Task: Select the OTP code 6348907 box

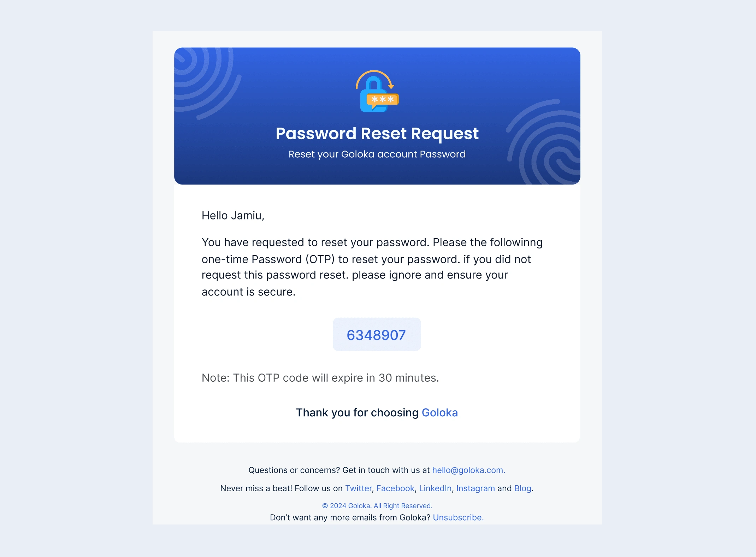Action: click(377, 334)
